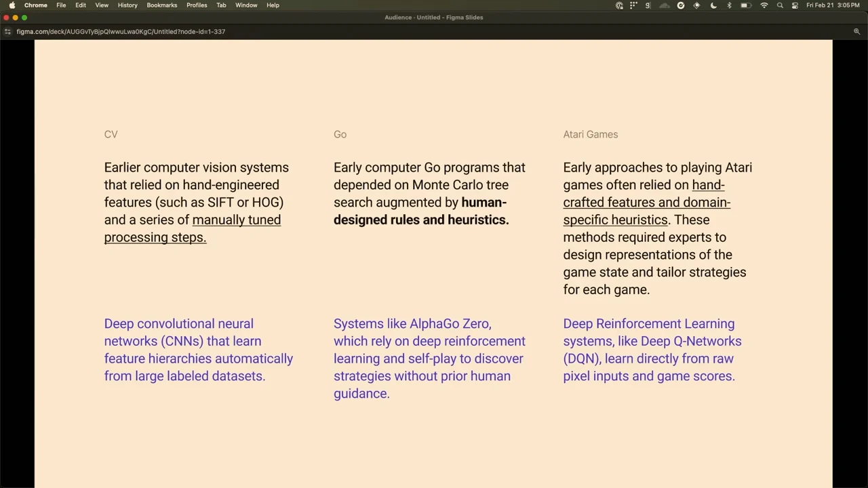Click the purple 'Deep Reinforcement Learning systems' paragraph
Image resolution: width=868 pixels, height=488 pixels.
click(x=652, y=350)
